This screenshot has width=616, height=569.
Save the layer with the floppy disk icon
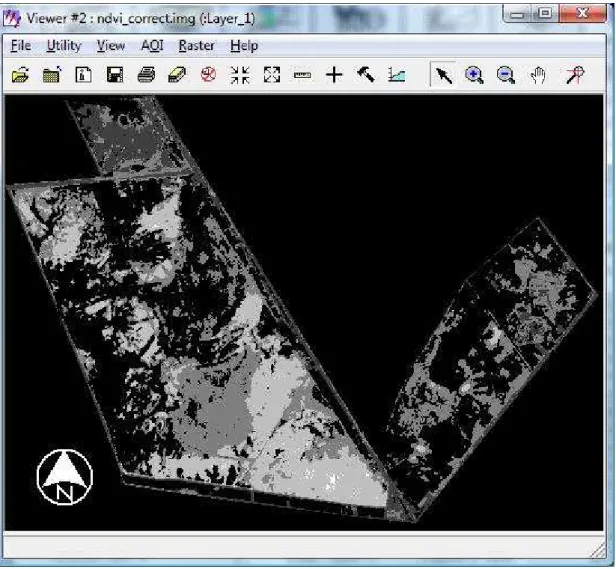point(115,75)
